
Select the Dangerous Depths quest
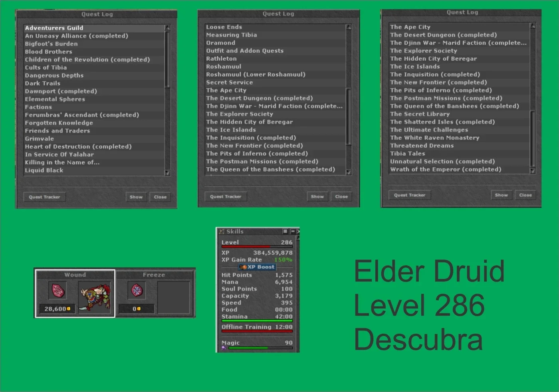(94, 75)
